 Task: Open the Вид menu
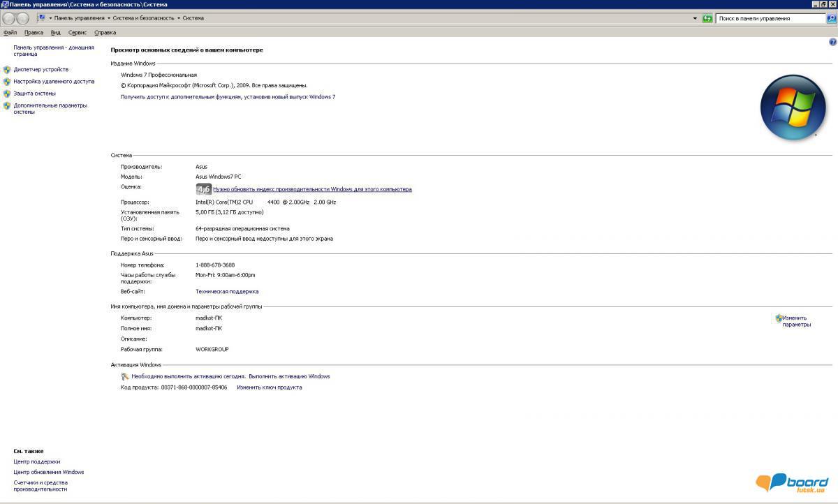pos(55,33)
